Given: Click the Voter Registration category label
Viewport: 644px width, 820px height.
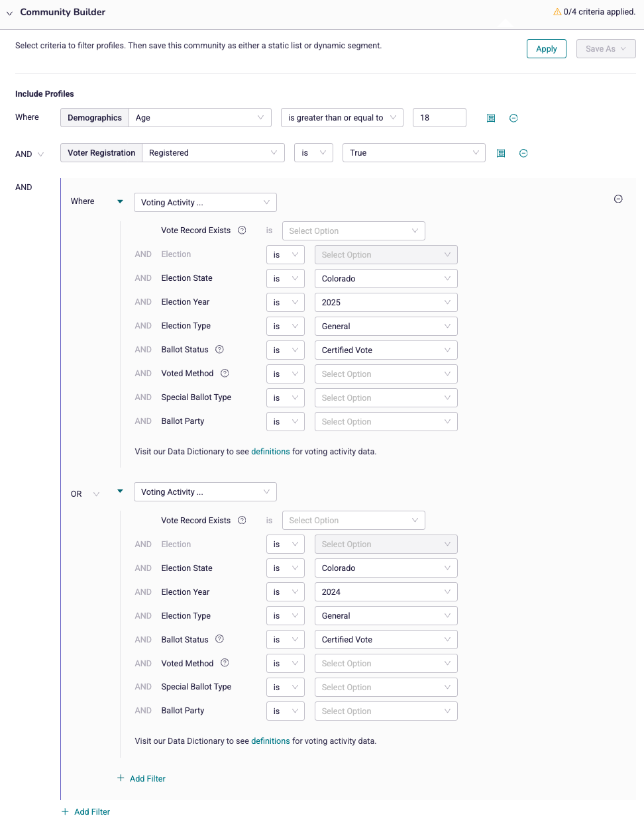Looking at the screenshot, I should point(101,153).
